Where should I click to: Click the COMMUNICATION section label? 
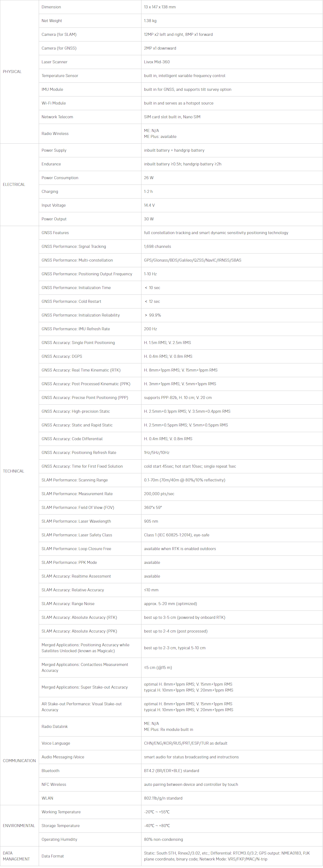pyautogui.click(x=19, y=761)
